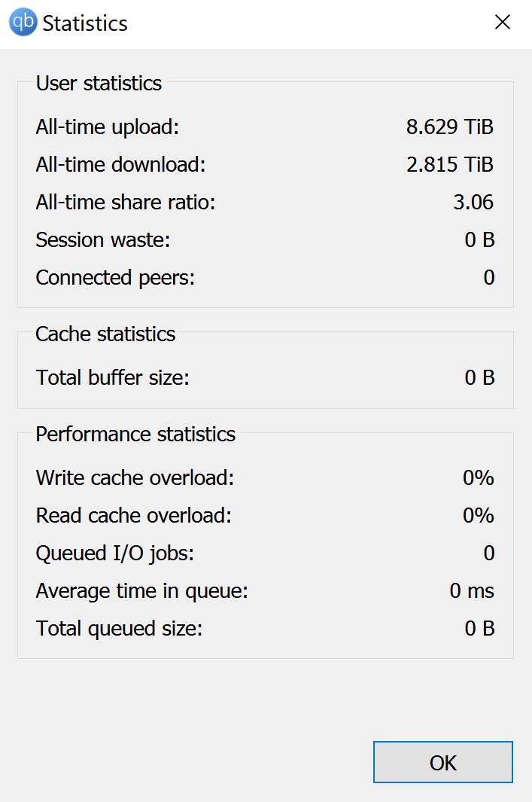Click the 2.815 TiB download value
The width and height of the screenshot is (532, 802).
point(450,164)
